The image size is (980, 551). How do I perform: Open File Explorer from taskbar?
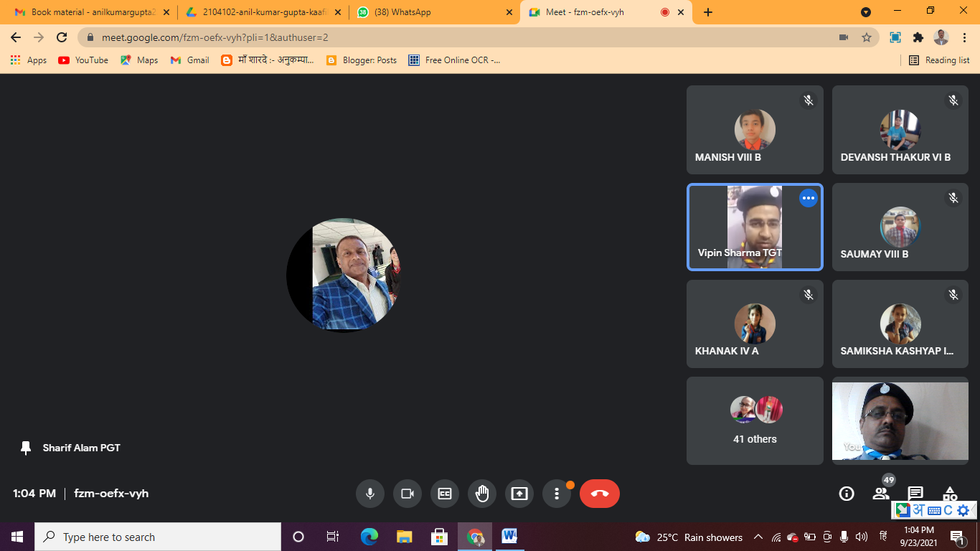point(404,537)
